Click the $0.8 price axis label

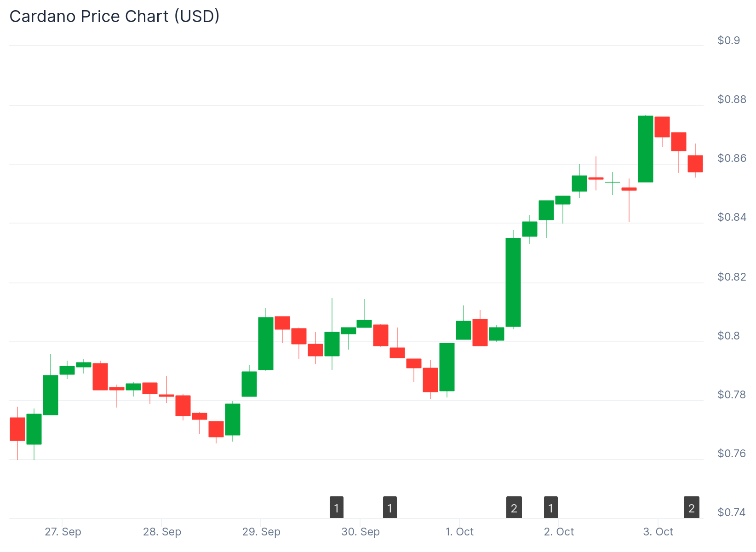tap(728, 336)
